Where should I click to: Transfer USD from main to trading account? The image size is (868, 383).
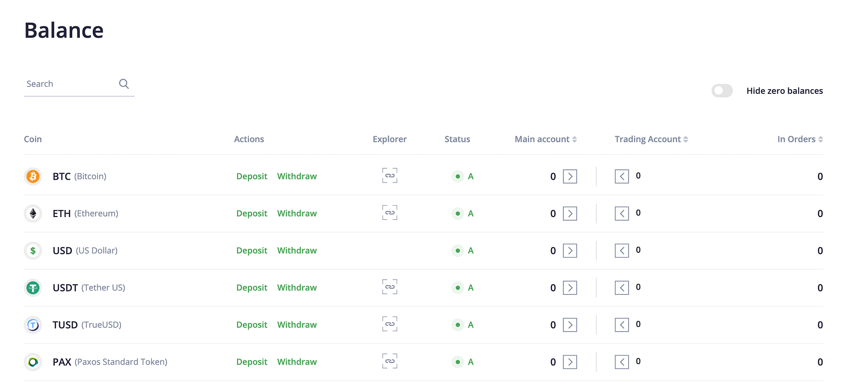(570, 250)
